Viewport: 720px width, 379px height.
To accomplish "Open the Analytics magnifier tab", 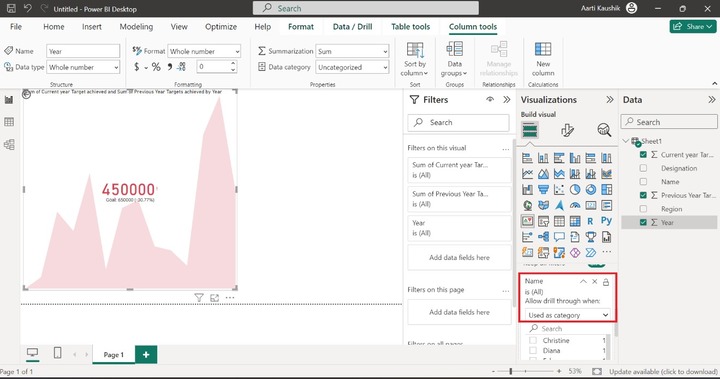I will [604, 130].
